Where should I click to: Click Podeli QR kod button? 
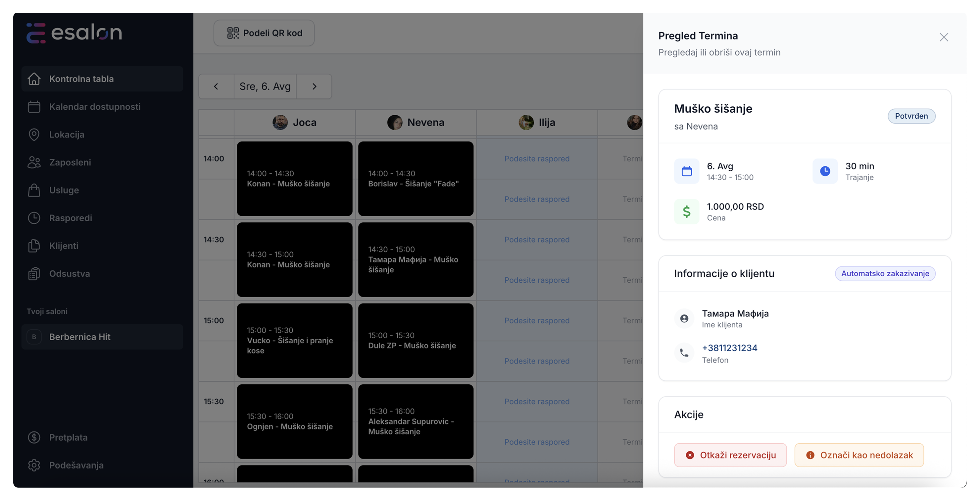[x=264, y=33]
